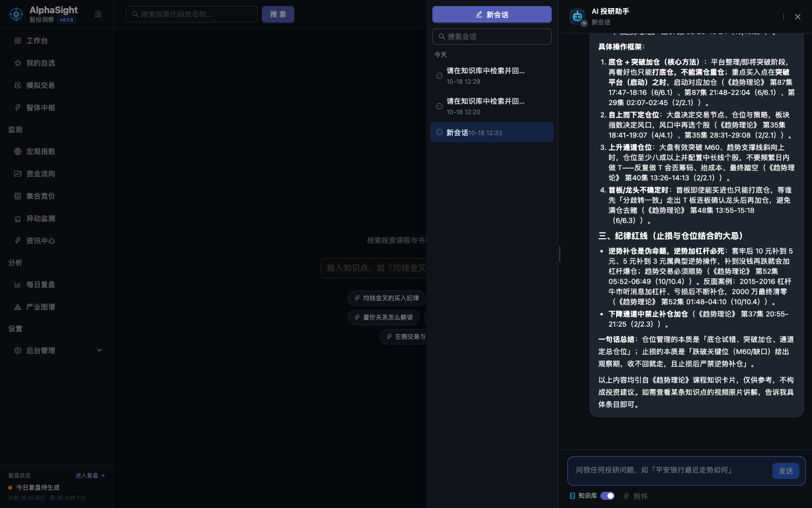Click the 集合竞价 icon

tap(18, 196)
